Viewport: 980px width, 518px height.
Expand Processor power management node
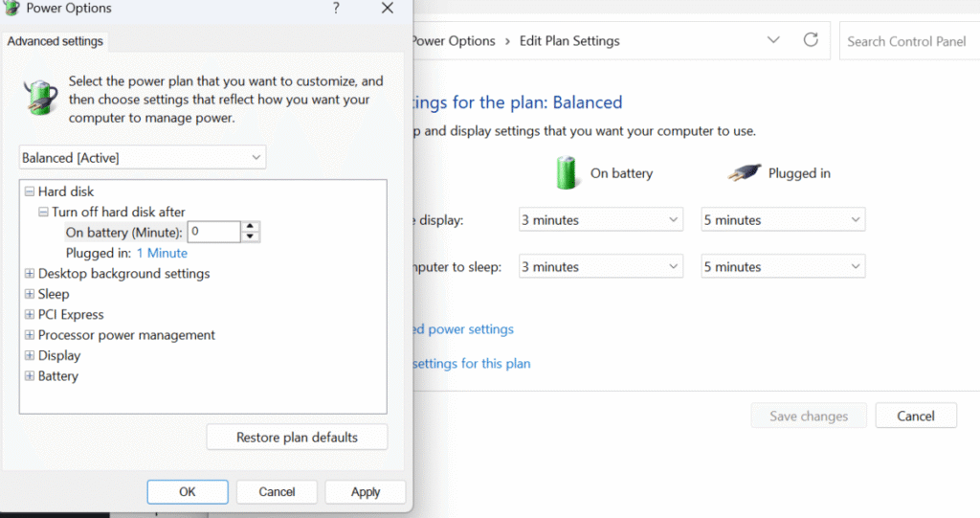(x=29, y=335)
